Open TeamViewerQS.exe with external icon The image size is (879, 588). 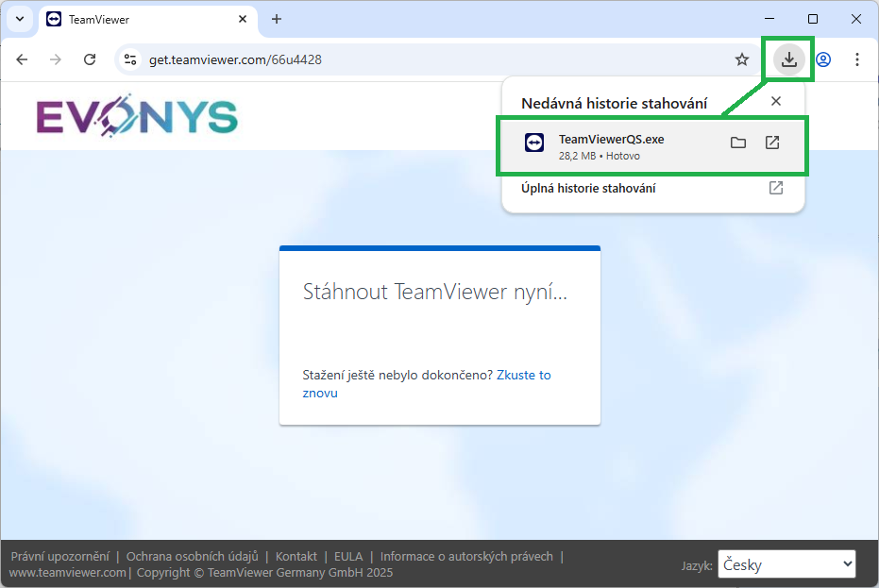pyautogui.click(x=772, y=143)
